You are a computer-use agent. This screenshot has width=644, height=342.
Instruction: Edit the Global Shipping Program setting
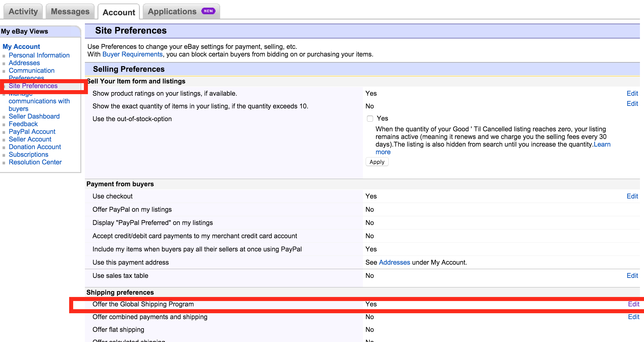click(x=634, y=304)
